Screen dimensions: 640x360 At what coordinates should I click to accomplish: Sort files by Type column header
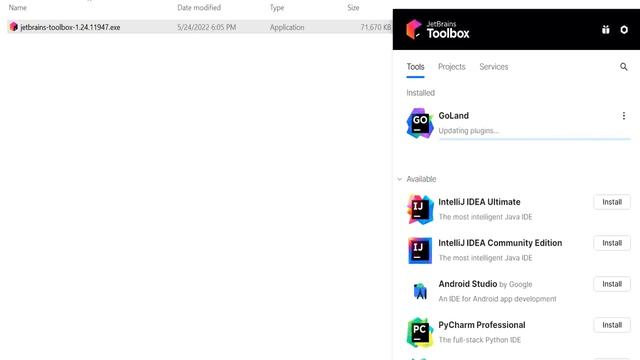click(276, 7)
